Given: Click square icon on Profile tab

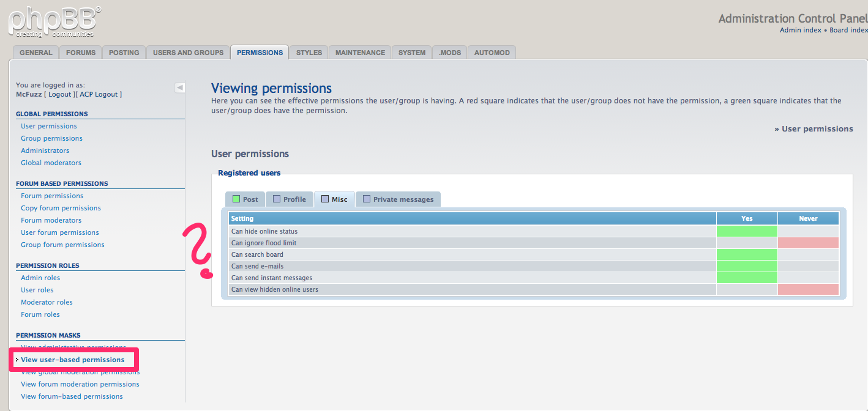Looking at the screenshot, I should pyautogui.click(x=277, y=199).
